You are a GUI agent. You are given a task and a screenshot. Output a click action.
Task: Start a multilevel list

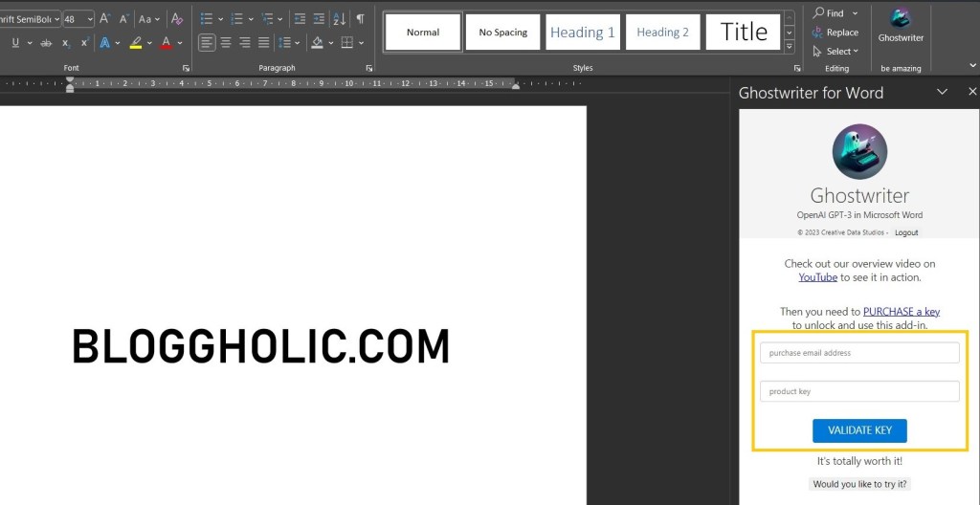[x=267, y=19]
